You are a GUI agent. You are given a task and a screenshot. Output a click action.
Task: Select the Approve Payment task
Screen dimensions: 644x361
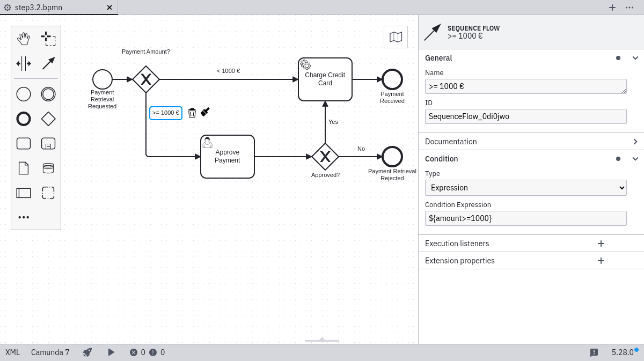(x=228, y=157)
